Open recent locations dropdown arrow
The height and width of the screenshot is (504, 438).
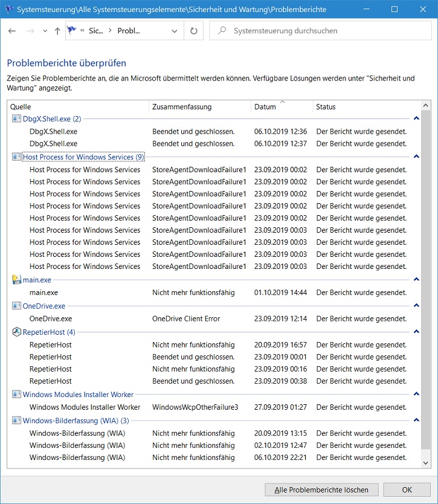point(45,31)
